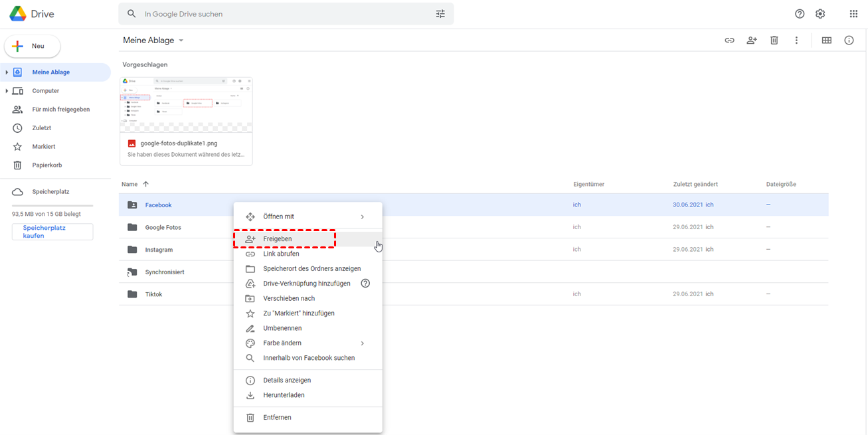Expand the Computer tree arrow
The height and width of the screenshot is (435, 868).
pyautogui.click(x=7, y=91)
